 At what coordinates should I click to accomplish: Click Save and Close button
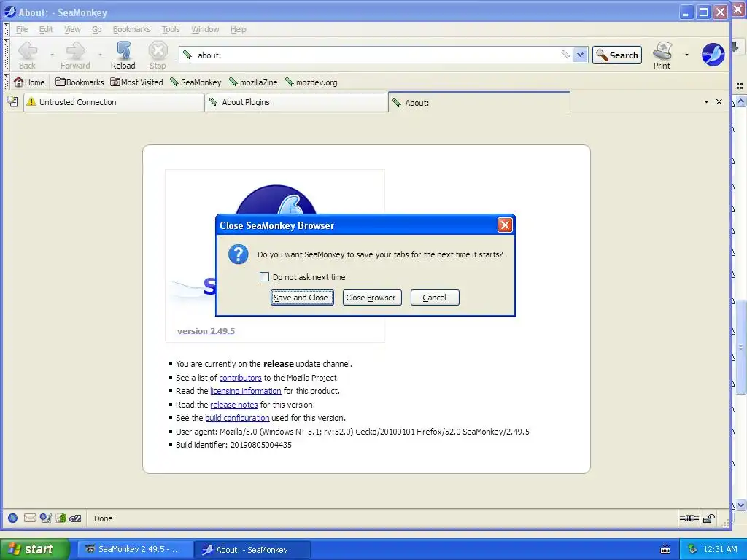tap(302, 297)
